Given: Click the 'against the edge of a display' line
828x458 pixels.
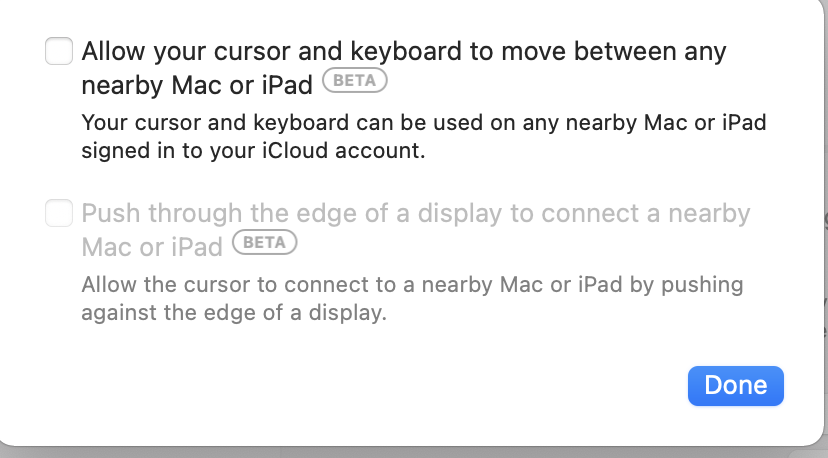Looking at the screenshot, I should click(233, 313).
